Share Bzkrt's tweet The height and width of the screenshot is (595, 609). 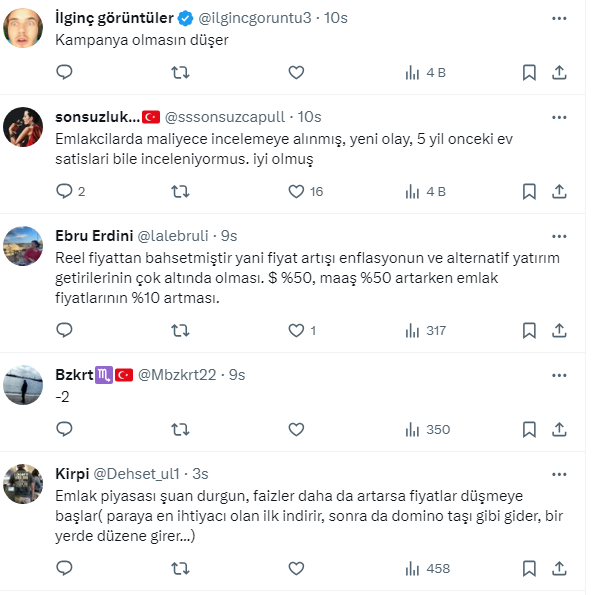coord(560,429)
